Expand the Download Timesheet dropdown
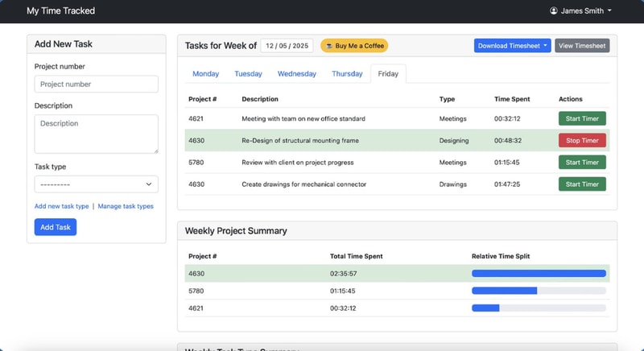This screenshot has width=644, height=351. click(x=512, y=46)
